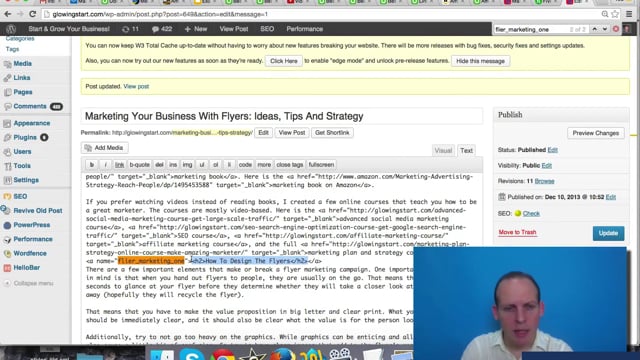Open PowerPress in sidebar
This screenshot has height=360, width=640.
(31, 225)
